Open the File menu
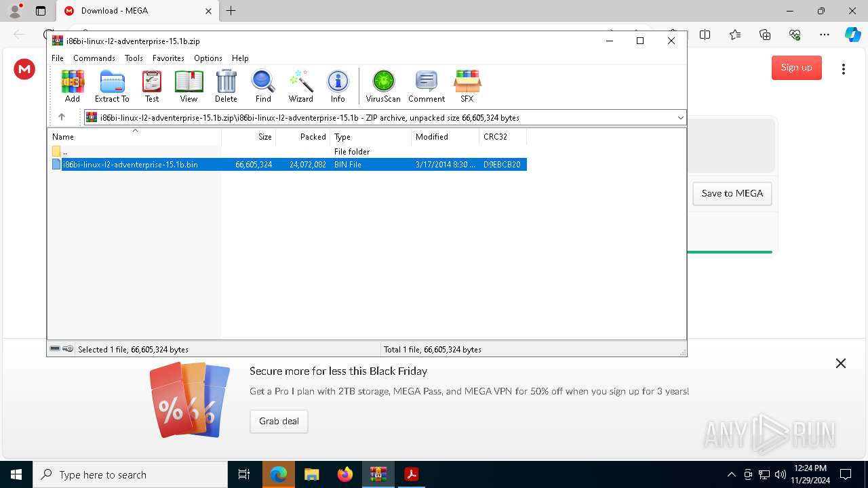Image resolution: width=868 pixels, height=488 pixels. [58, 58]
